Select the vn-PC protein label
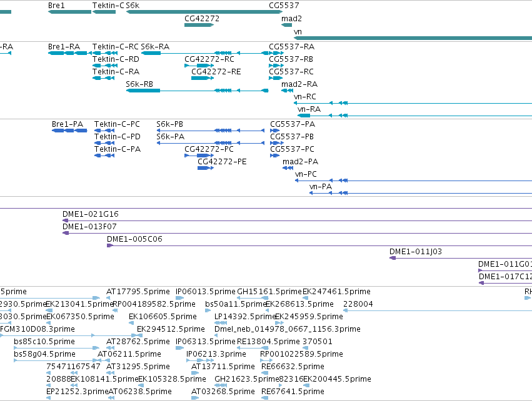Screen dimensions: 532x401 tap(306, 174)
